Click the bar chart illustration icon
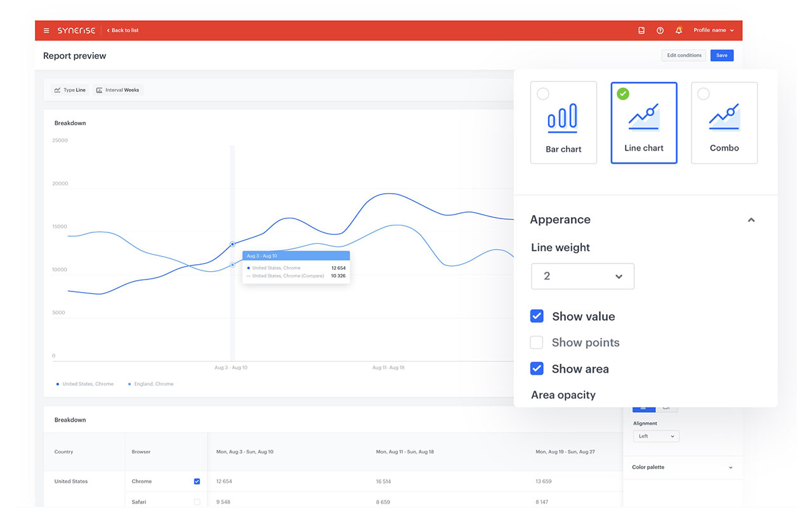The width and height of the screenshot is (812, 508). pyautogui.click(x=563, y=119)
